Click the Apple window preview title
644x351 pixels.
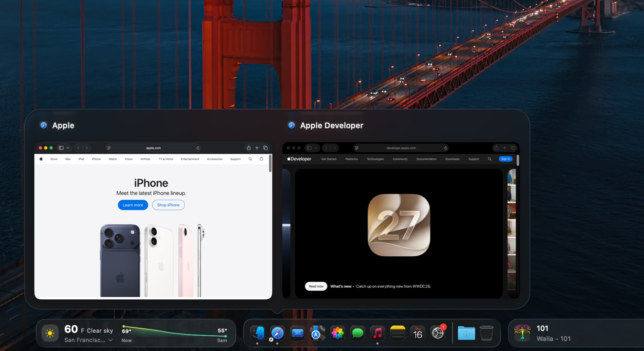pyautogui.click(x=63, y=125)
